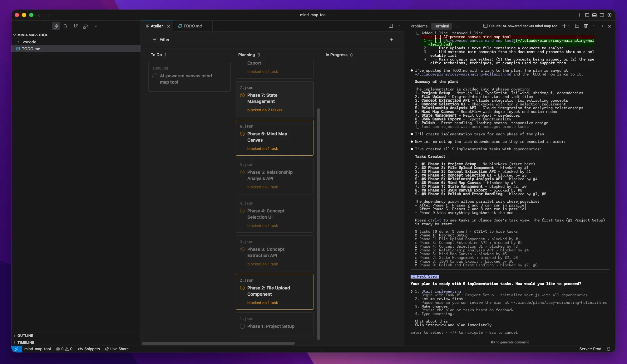Split the Atelier editor right
The height and width of the screenshot is (364, 627).
391,26
